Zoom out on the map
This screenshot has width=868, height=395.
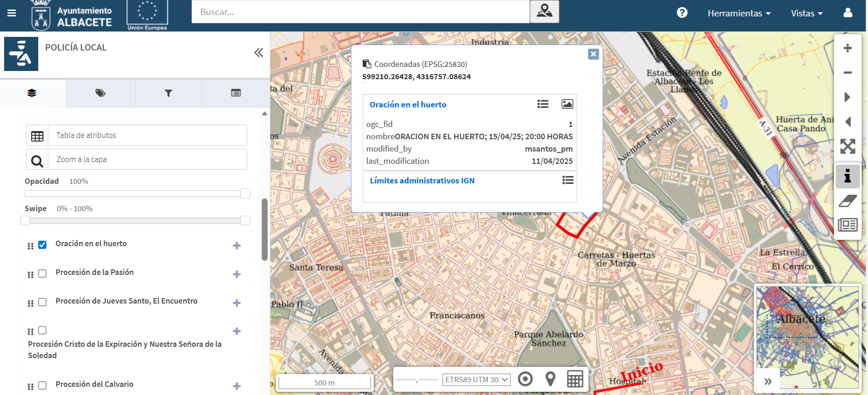pyautogui.click(x=848, y=73)
